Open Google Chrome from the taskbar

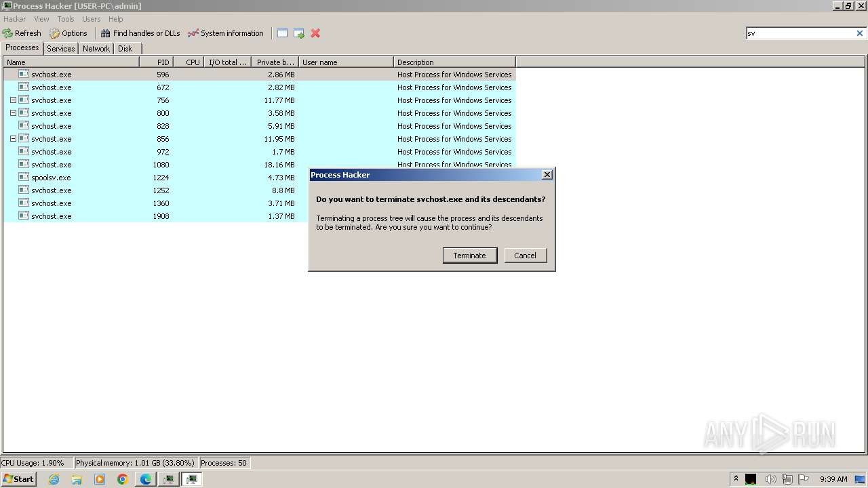tap(123, 479)
